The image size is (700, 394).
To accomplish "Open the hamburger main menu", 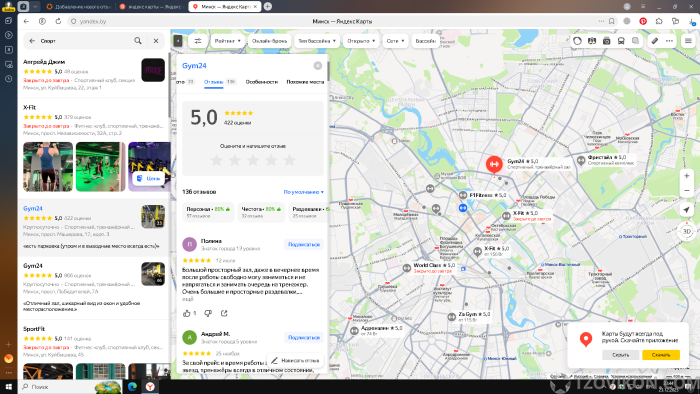I will (688, 41).
